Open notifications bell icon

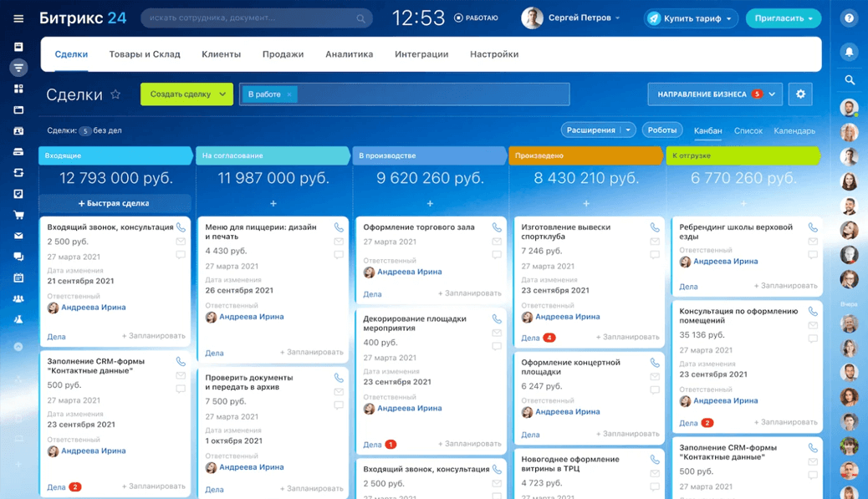849,52
